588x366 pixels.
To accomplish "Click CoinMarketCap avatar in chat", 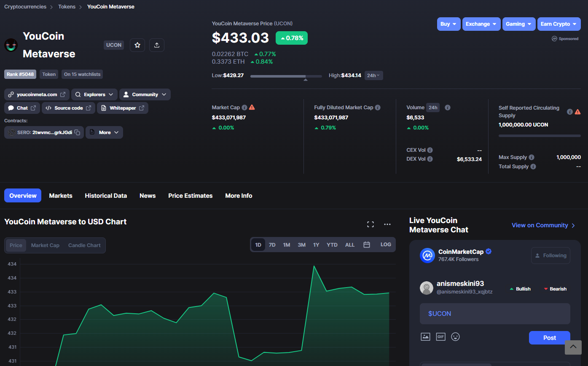I will point(427,256).
